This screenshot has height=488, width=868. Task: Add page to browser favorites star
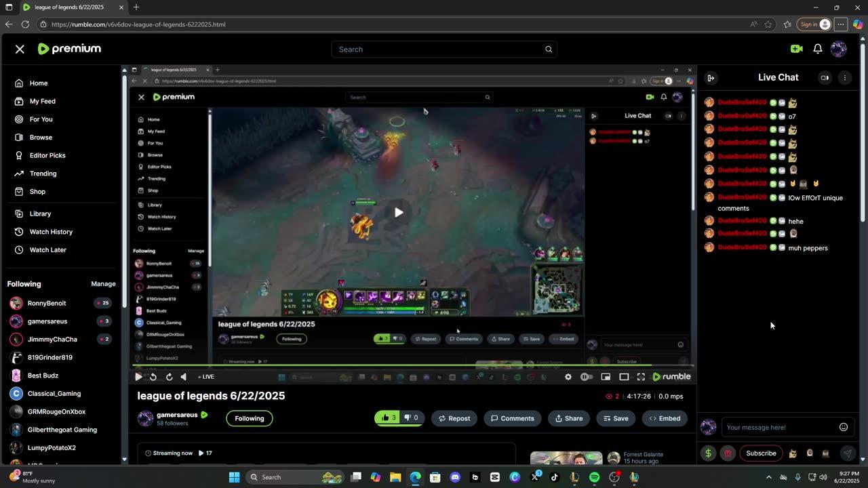768,24
